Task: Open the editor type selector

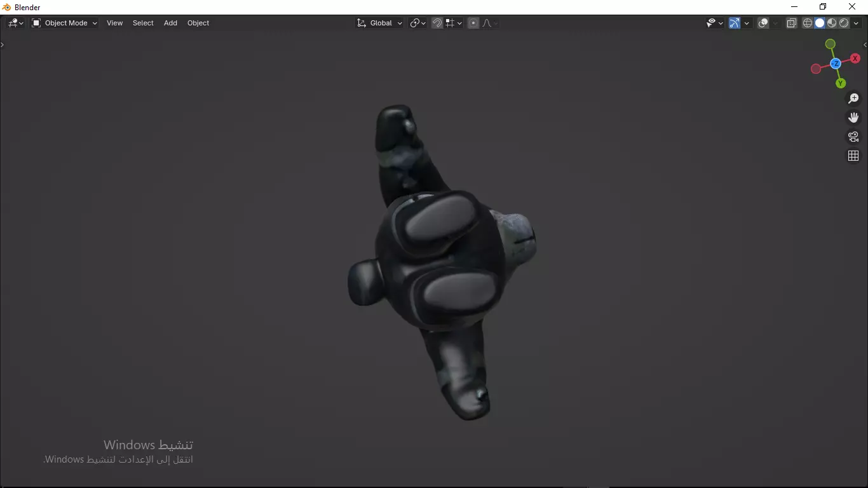Action: tap(15, 23)
